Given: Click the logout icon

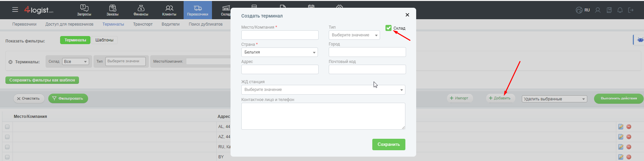Looking at the screenshot, I should point(631,10).
